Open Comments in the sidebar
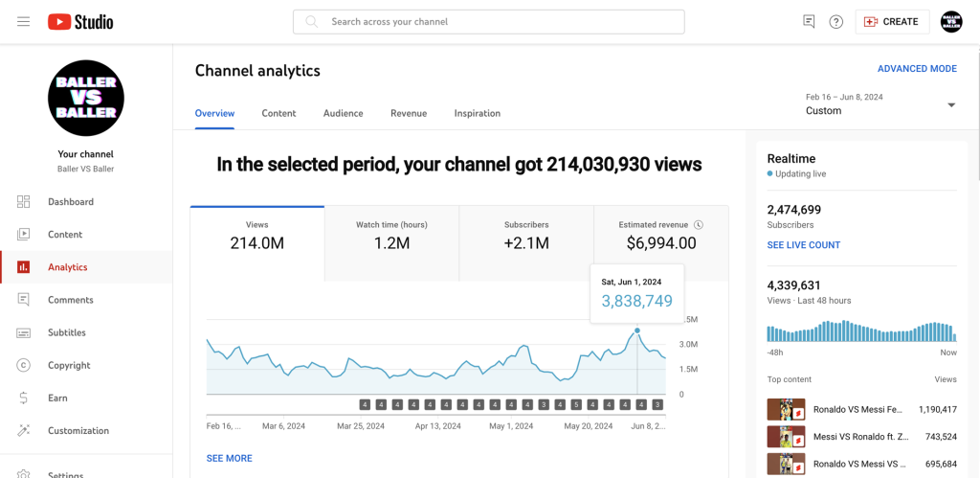The height and width of the screenshot is (478, 980). pos(86,300)
